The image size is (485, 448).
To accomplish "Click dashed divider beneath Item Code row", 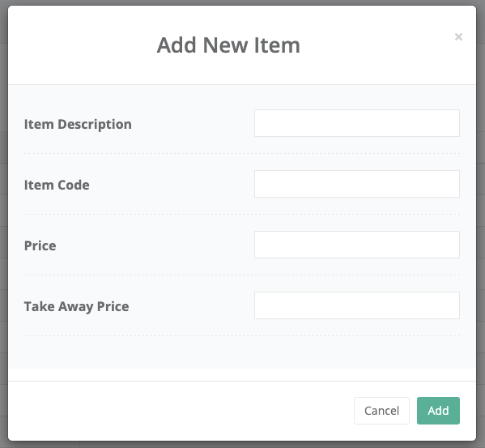I will pos(242,214).
